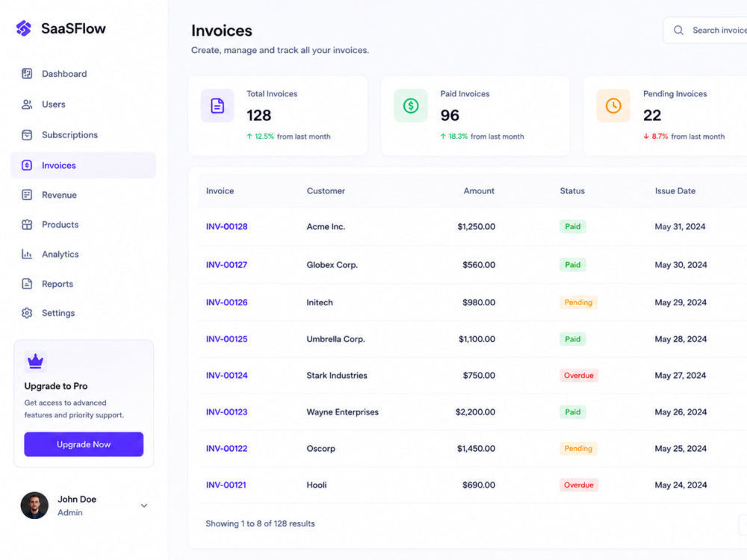Image resolution: width=747 pixels, height=560 pixels.
Task: Click the Dashboard grid icon in sidebar
Action: [x=27, y=74]
